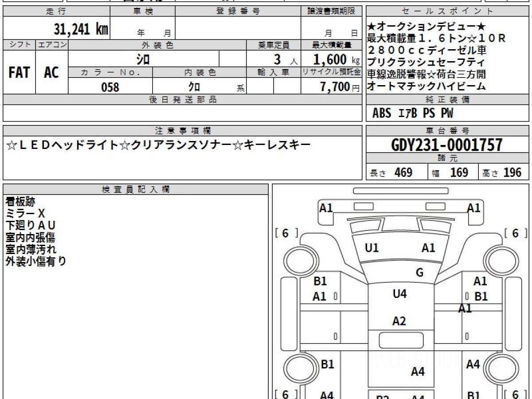Click the 注意事項欄 header
The width and height of the screenshot is (532, 399).
click(182, 130)
